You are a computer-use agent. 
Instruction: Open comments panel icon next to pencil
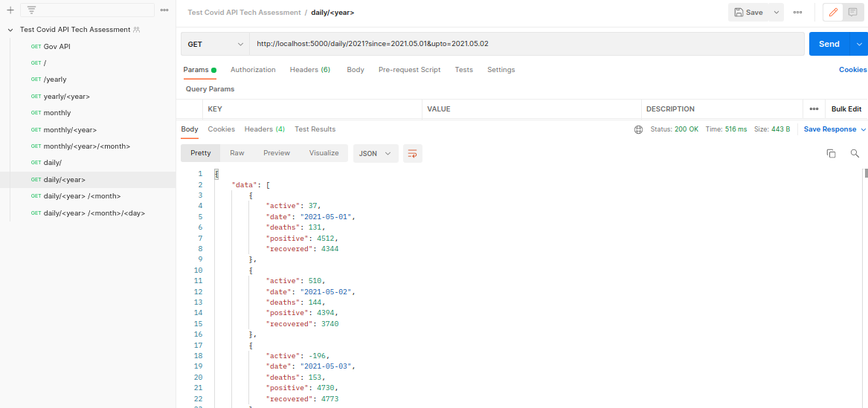pyautogui.click(x=852, y=12)
